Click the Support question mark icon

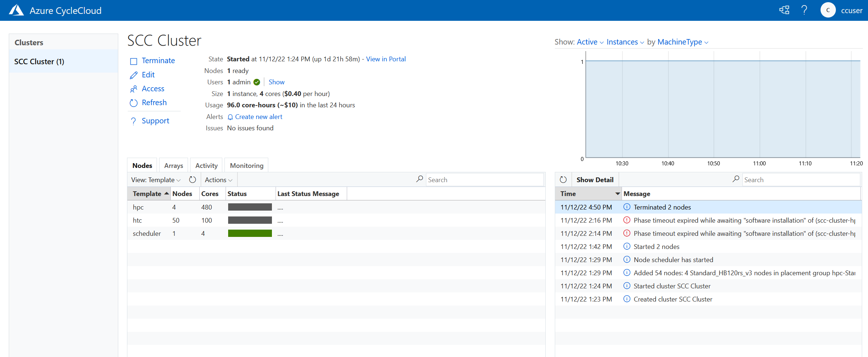coord(134,121)
